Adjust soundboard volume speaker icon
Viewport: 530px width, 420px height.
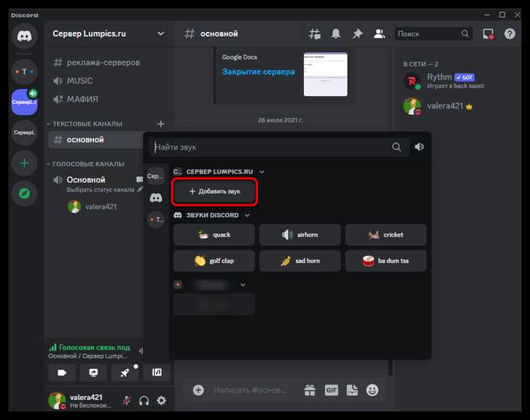419,147
